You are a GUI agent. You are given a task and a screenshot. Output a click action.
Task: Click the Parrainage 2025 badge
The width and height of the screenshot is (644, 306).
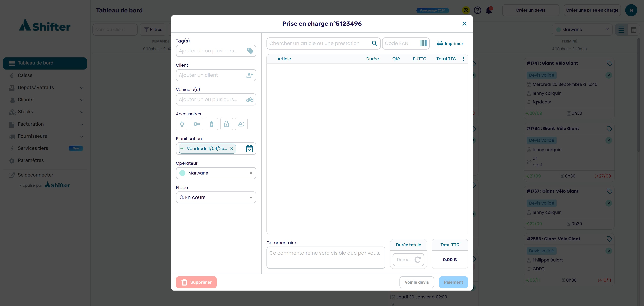pos(433,10)
